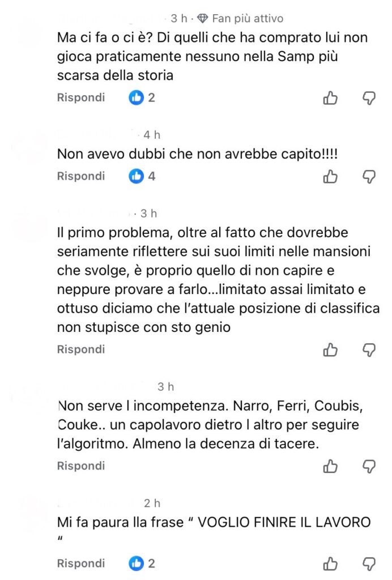Dislike the "Mi fa paura" comment

pos(369,564)
